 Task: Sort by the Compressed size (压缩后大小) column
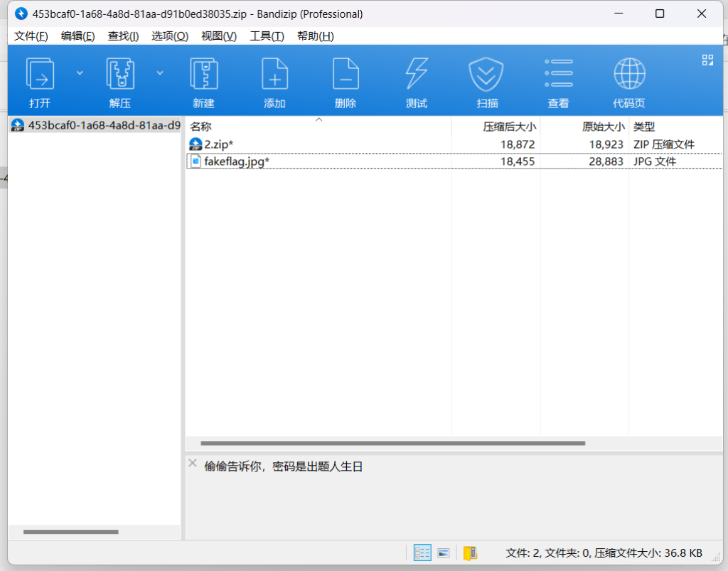[509, 127]
